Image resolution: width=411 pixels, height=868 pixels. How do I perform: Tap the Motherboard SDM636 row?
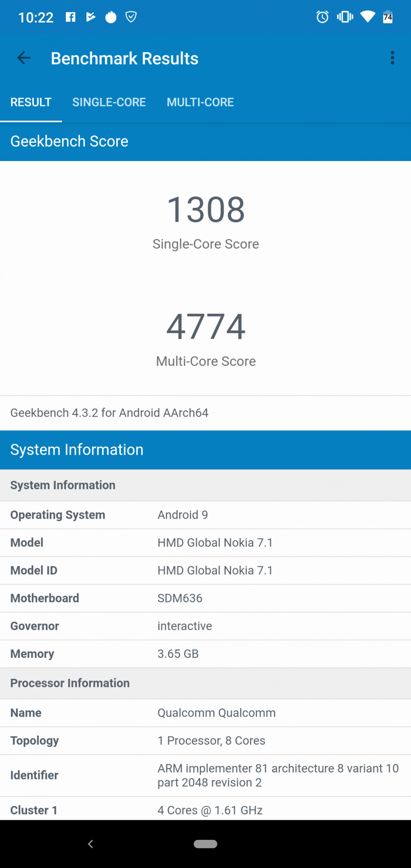(205, 598)
